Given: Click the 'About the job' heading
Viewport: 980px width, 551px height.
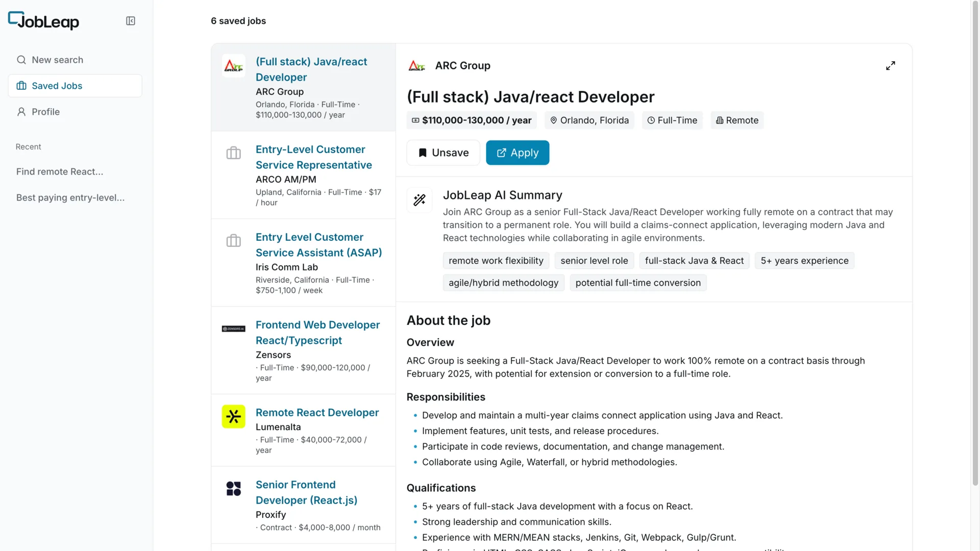Looking at the screenshot, I should pos(449,320).
